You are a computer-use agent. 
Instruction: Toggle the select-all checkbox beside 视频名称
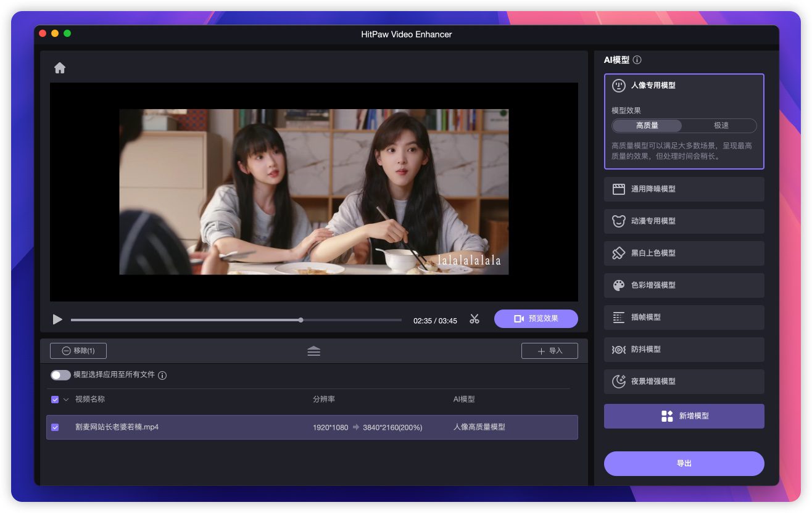pos(55,400)
